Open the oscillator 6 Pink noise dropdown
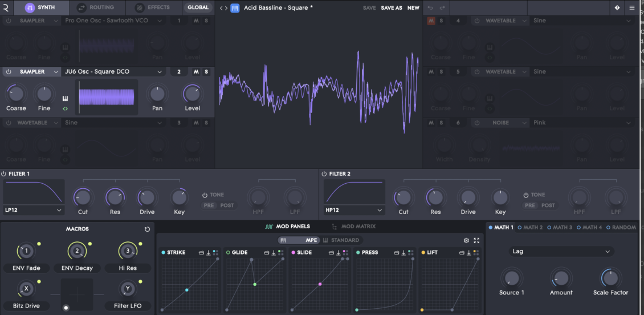 pyautogui.click(x=582, y=123)
